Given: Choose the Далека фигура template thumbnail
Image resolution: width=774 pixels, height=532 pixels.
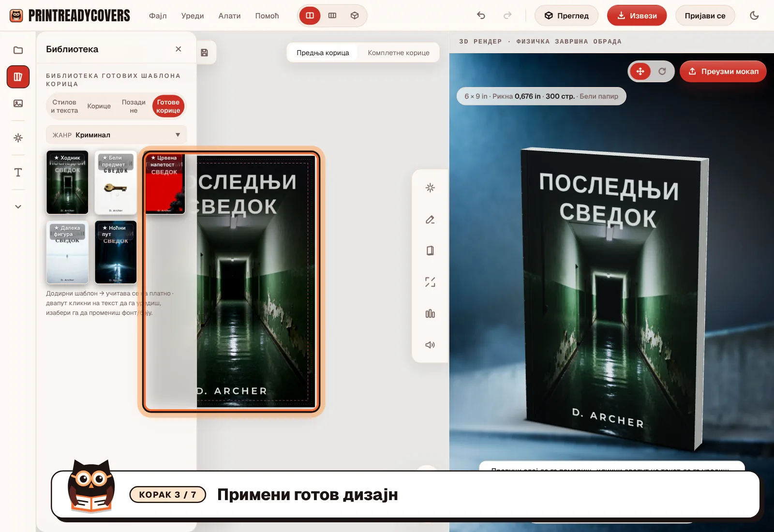Looking at the screenshot, I should (67, 252).
